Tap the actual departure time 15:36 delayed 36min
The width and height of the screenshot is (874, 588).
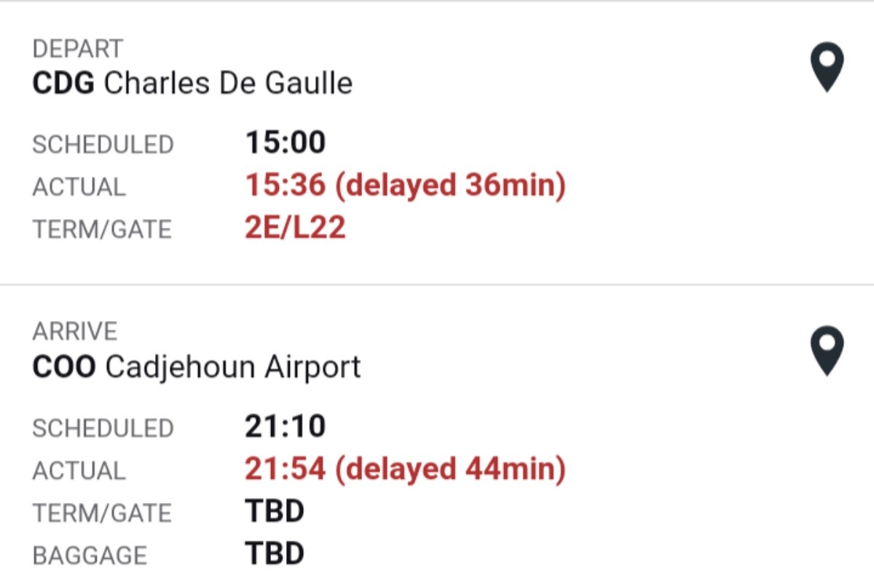click(405, 186)
